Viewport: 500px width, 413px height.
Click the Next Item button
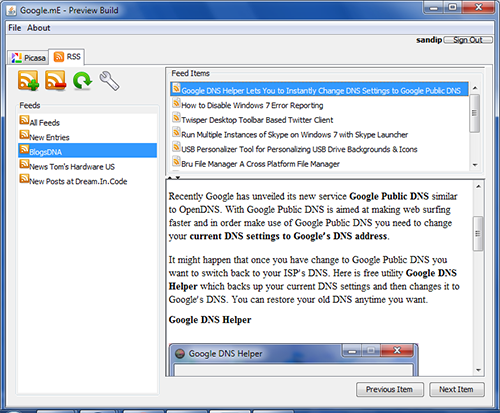point(457,389)
